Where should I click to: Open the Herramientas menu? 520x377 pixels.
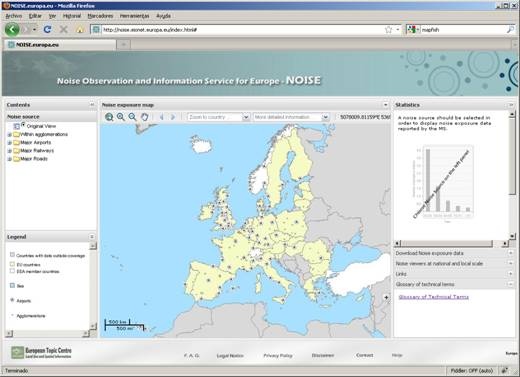coord(134,16)
